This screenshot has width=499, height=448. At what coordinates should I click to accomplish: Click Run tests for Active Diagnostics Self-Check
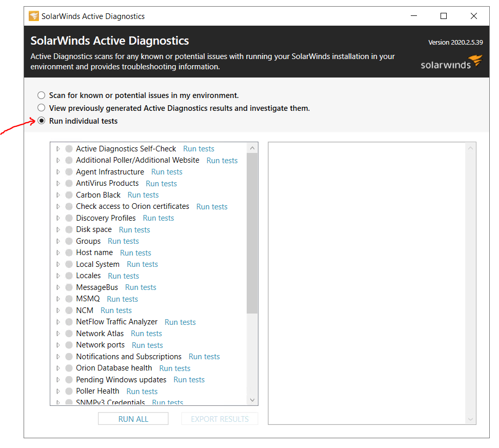tap(198, 149)
